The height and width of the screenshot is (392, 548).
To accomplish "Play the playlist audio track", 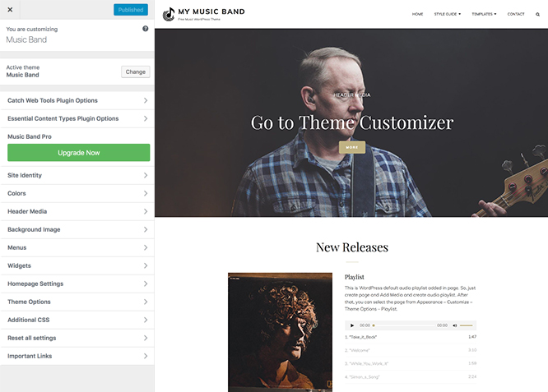I will click(x=352, y=325).
